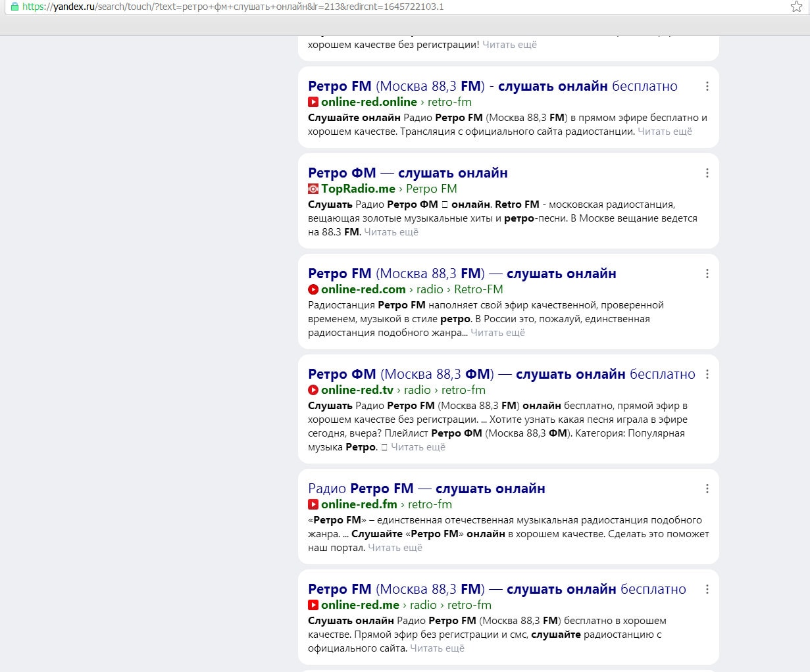The image size is (810, 672).
Task: Click 'retro-fm' breadcrumb next to online-red.me
Action: (x=469, y=605)
